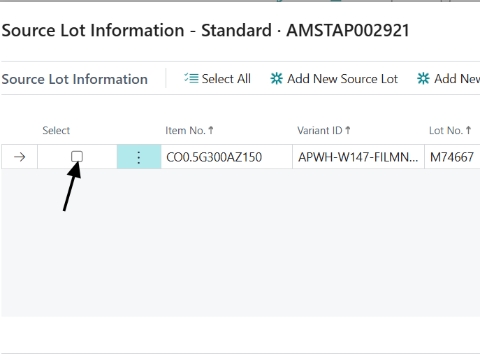The image size is (480, 360).
Task: Click Add New Source Lot
Action: [334, 79]
